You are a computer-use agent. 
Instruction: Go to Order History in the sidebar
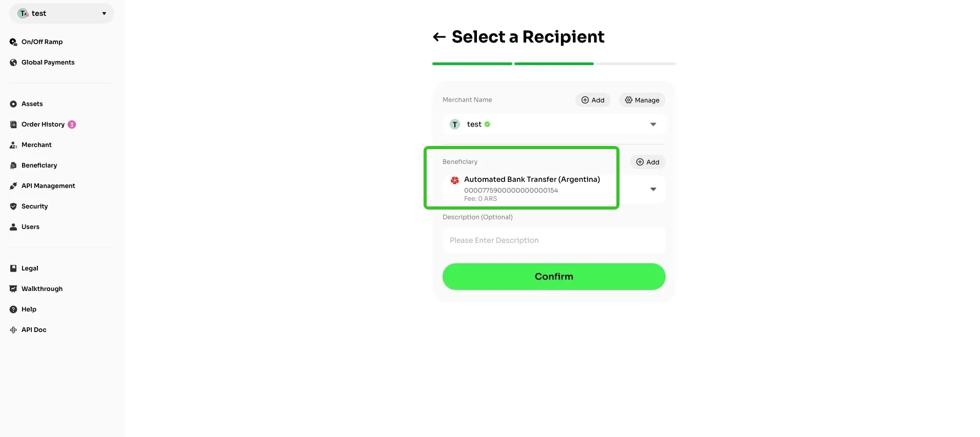(x=43, y=124)
